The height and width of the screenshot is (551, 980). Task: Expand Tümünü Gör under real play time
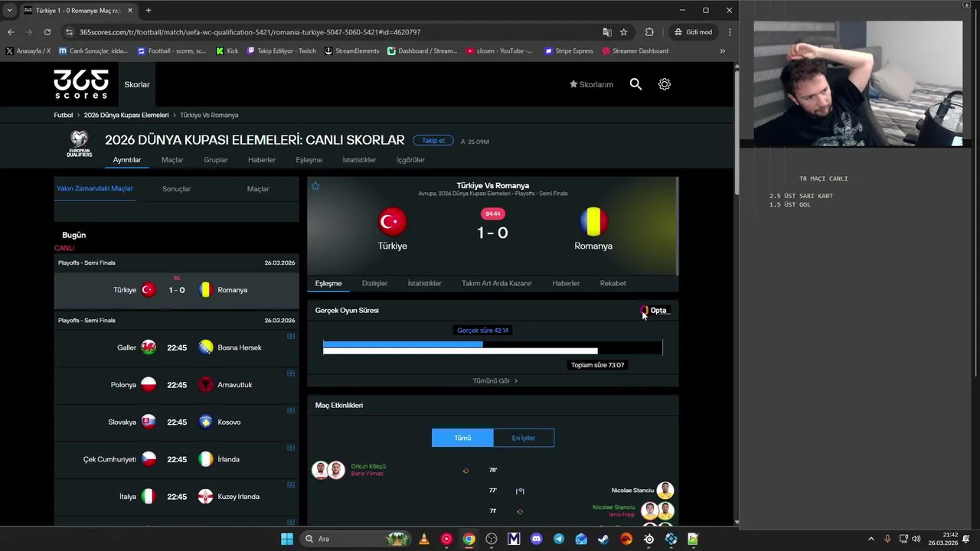495,380
